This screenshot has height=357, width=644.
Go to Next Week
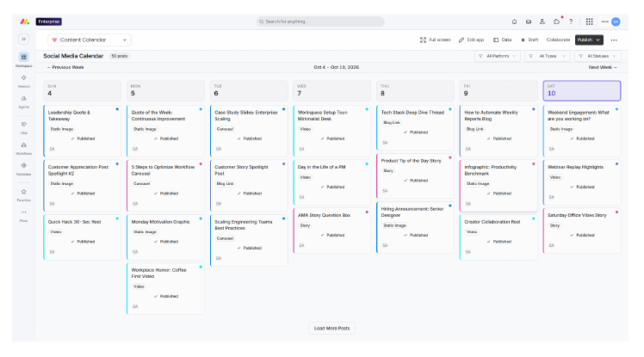(603, 67)
